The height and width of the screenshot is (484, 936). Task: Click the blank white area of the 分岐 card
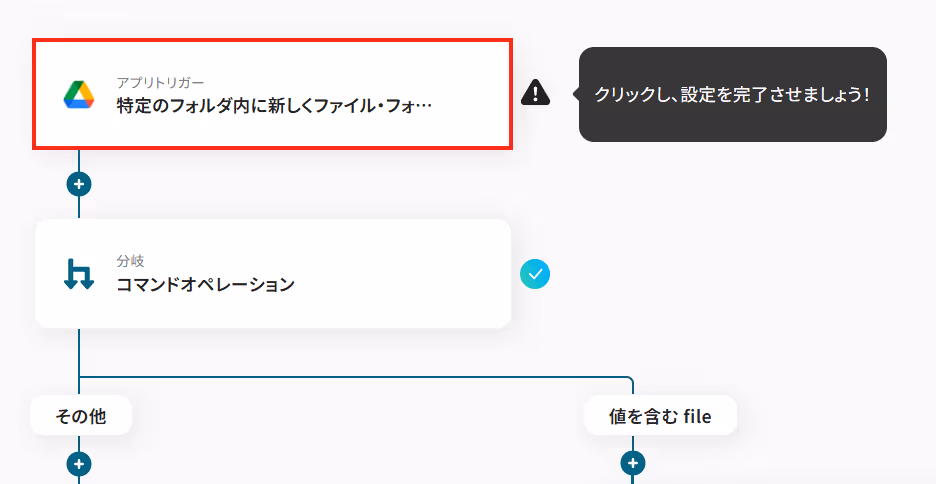point(406,274)
